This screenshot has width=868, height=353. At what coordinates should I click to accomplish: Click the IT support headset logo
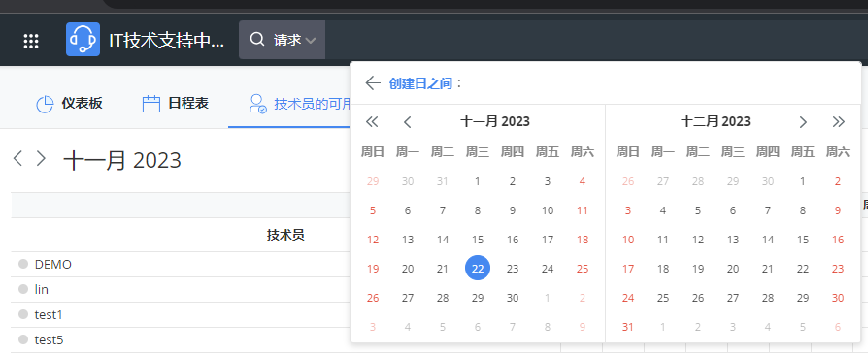[x=83, y=40]
